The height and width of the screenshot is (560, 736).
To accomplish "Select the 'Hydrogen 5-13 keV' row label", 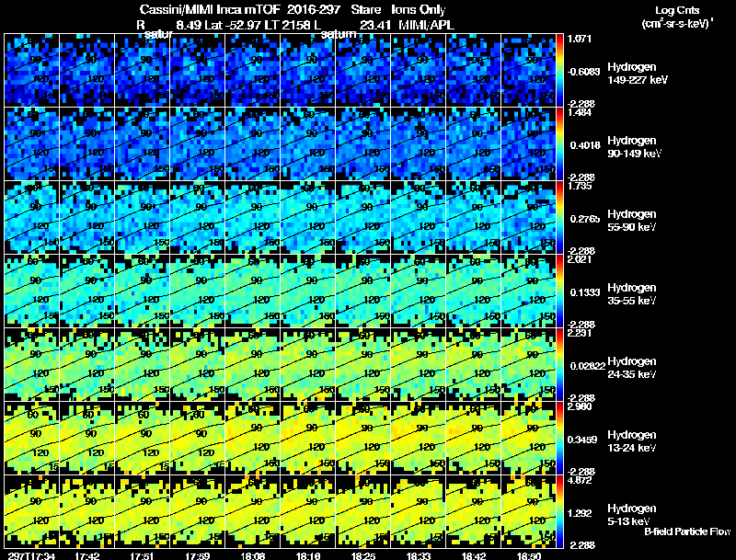I will [632, 515].
